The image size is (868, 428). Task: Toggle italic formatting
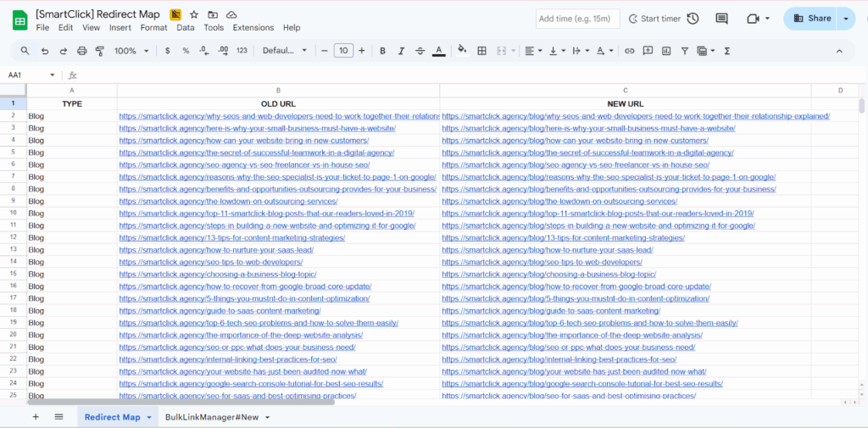point(401,51)
